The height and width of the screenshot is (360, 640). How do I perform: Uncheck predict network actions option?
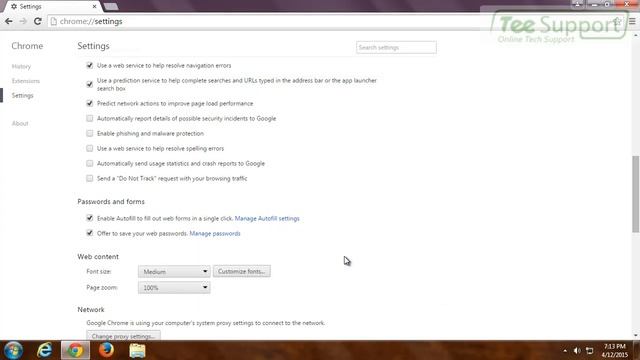[89, 103]
